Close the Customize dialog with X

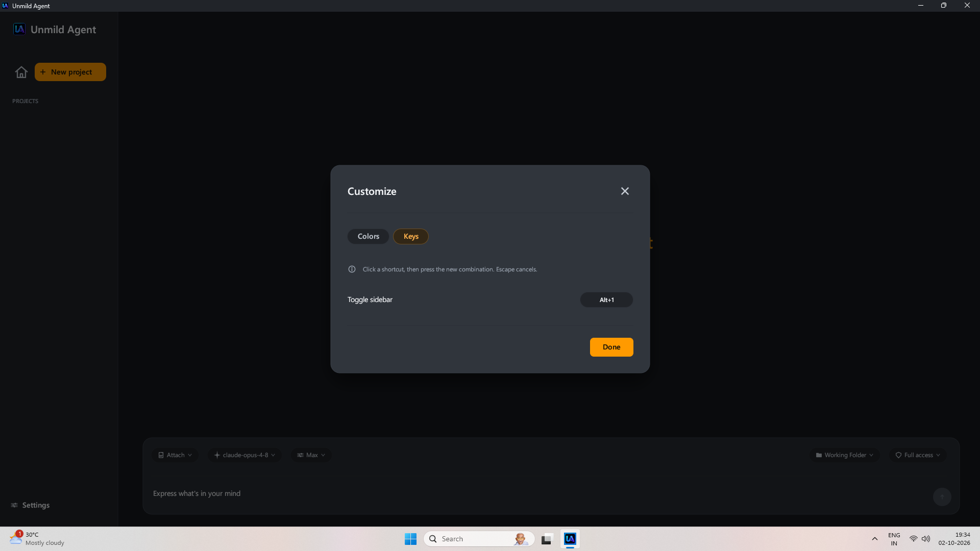point(625,191)
